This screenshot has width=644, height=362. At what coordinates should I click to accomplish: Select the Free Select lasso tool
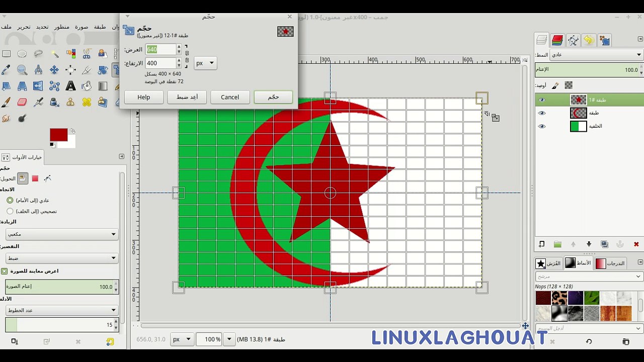(38, 54)
